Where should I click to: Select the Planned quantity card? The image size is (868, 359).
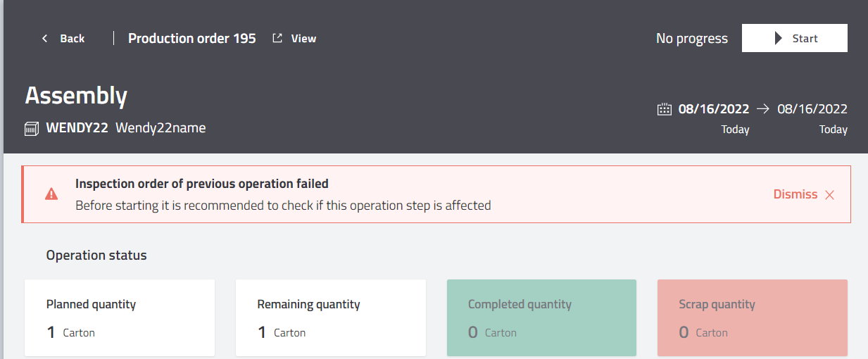click(120, 317)
